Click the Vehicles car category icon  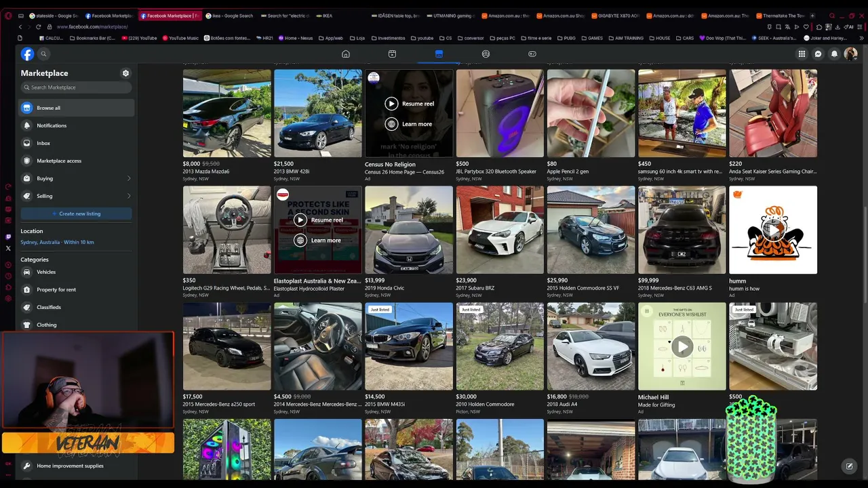(x=26, y=272)
